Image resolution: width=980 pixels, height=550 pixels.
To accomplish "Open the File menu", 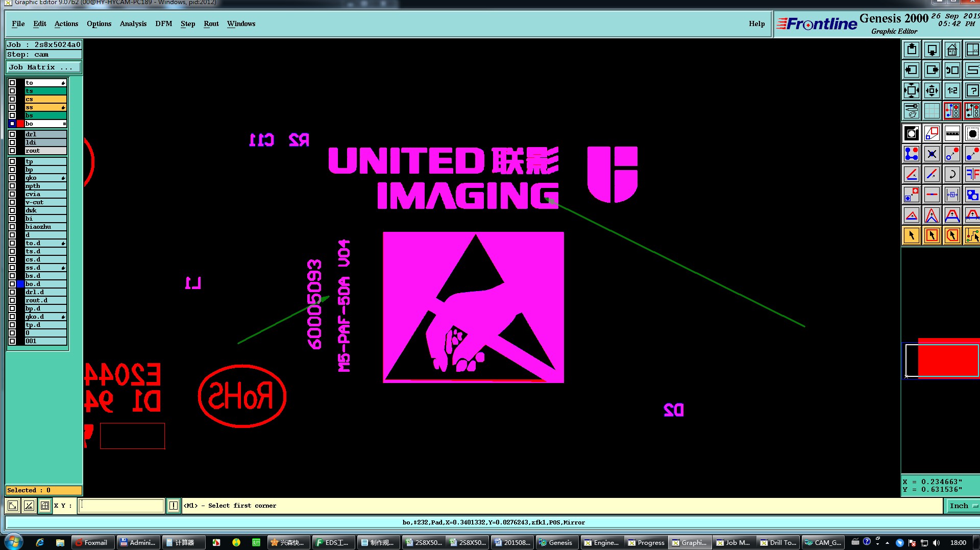I will [x=18, y=23].
